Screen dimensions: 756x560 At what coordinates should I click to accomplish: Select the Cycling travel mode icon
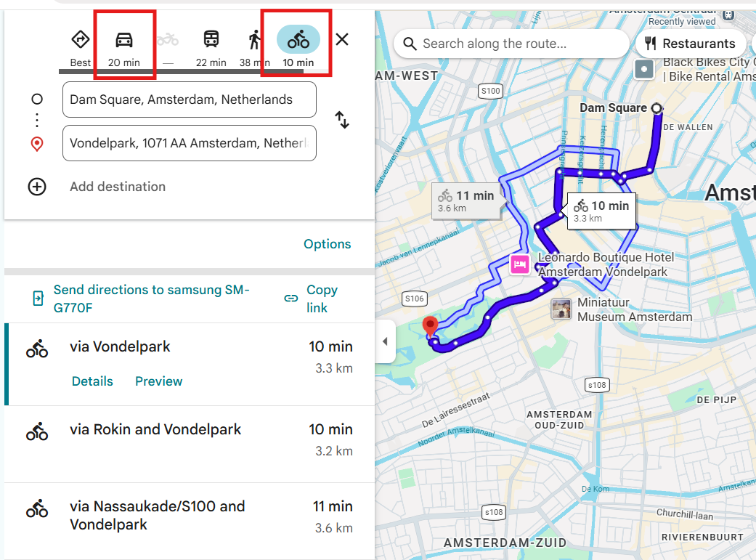[298, 39]
